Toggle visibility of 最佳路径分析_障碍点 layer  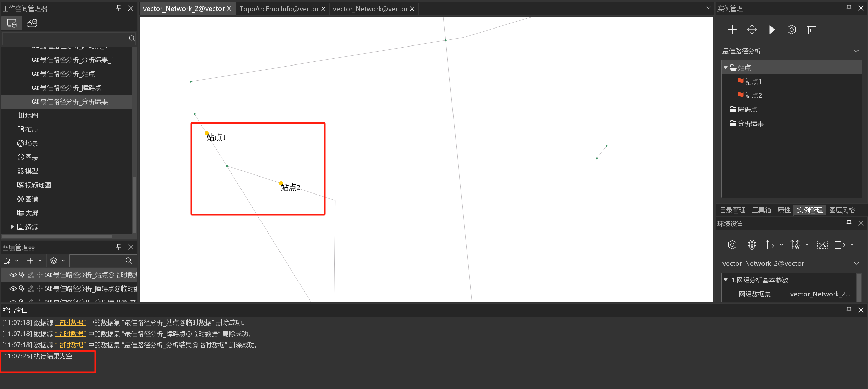tap(13, 289)
